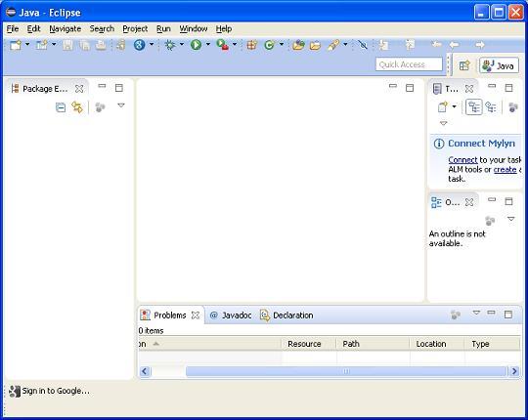Click the Quick Access input field

409,64
